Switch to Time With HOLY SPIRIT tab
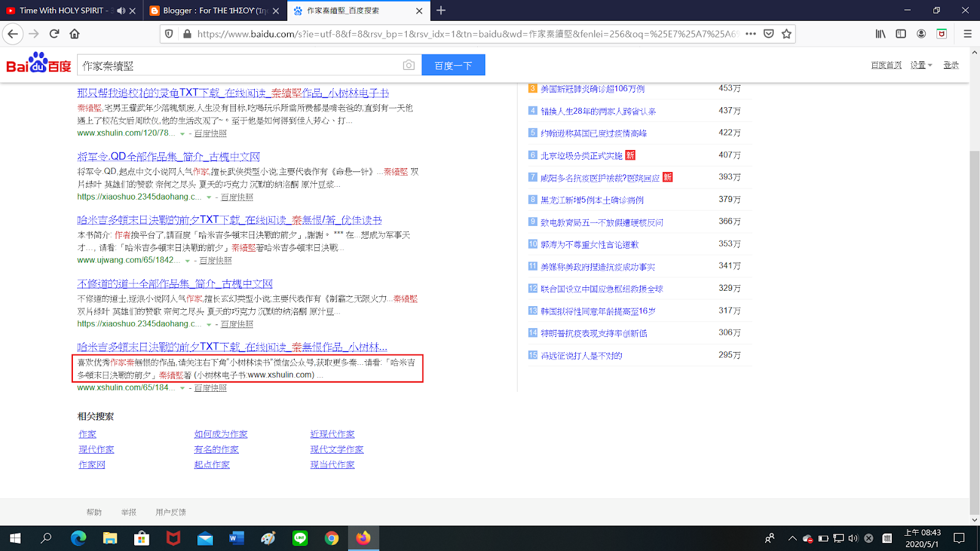This screenshot has width=980, height=551. [62, 10]
